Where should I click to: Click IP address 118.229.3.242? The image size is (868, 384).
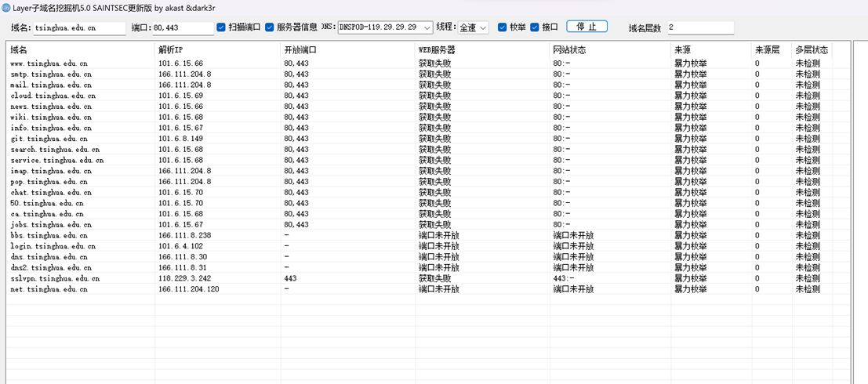pos(184,278)
